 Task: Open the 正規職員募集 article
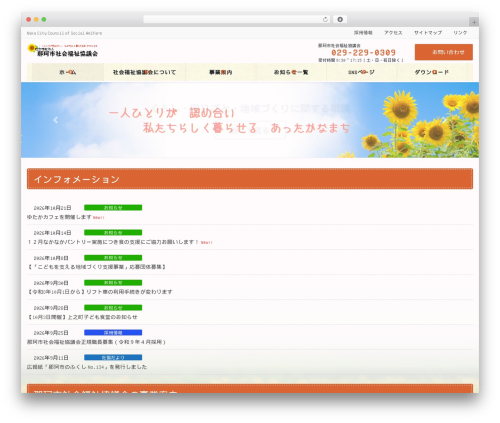click(96, 342)
